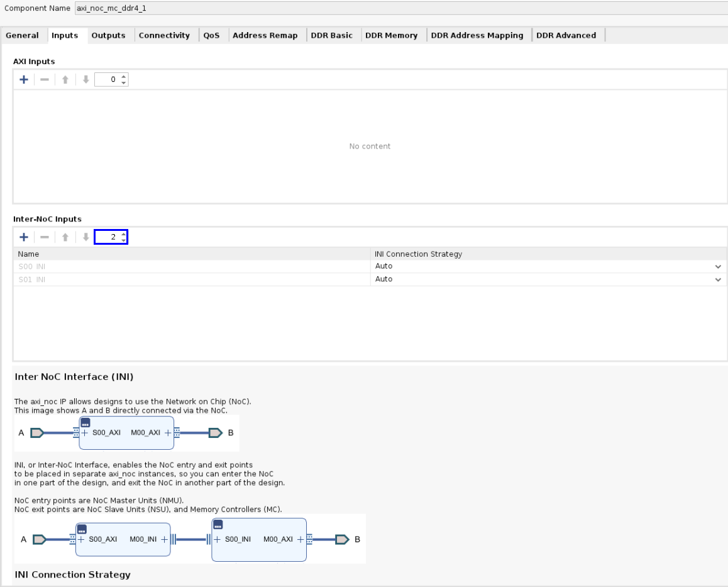Click move down arrow in Inter-NoC Inputs toolbar
Viewport: 728px width, 587px height.
click(x=85, y=237)
